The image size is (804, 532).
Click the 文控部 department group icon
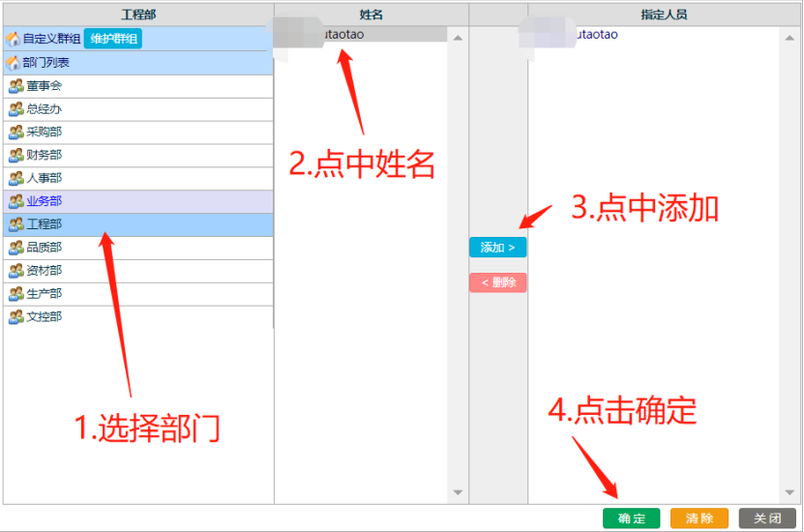tap(15, 317)
